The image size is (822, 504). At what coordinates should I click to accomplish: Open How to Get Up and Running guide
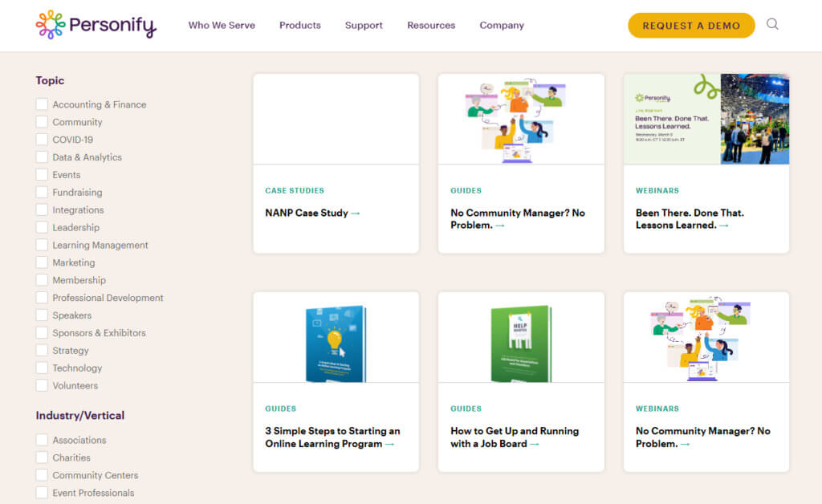(x=515, y=437)
